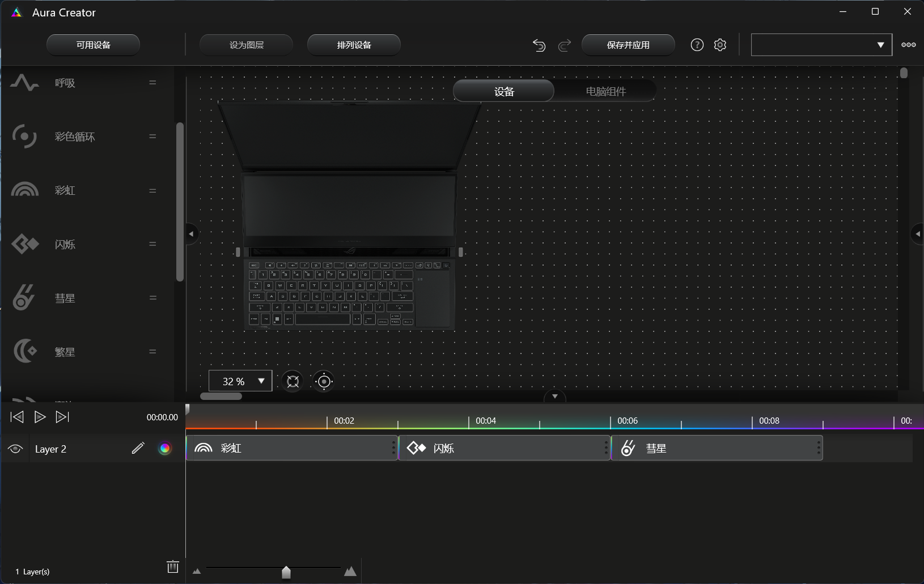
Task: Click the drag handle next to 彩色循环
Action: pos(152,137)
